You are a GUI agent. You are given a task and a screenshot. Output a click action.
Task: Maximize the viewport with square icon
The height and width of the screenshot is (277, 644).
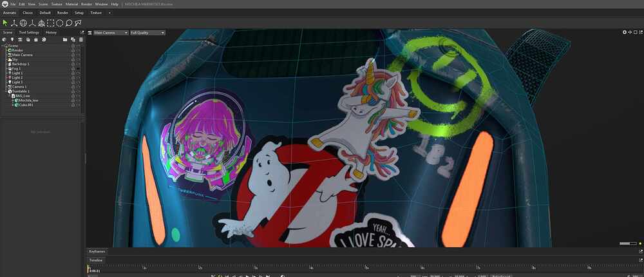(636, 32)
